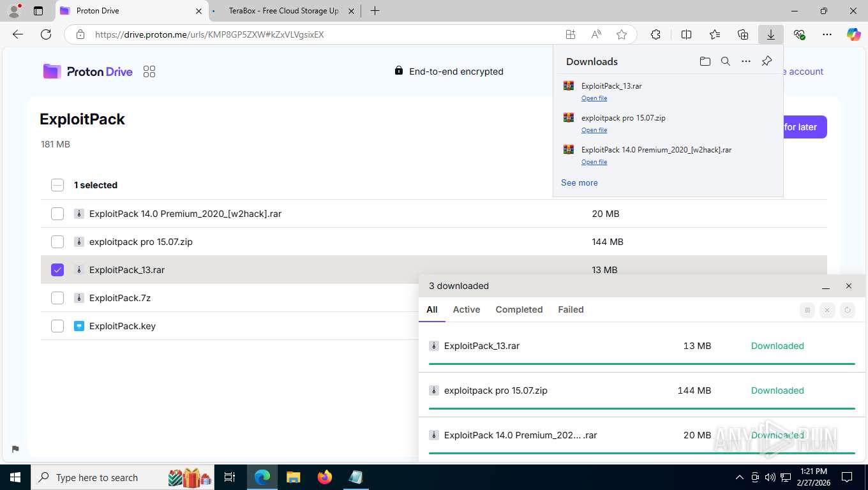Toggle browser split screen icon
The image size is (868, 490).
(687, 34)
